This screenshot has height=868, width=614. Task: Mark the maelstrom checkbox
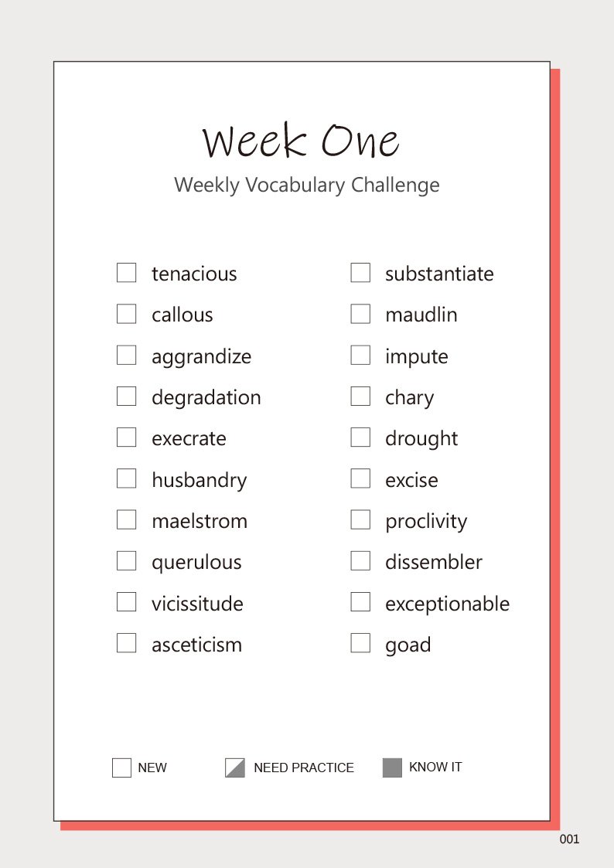(127, 519)
